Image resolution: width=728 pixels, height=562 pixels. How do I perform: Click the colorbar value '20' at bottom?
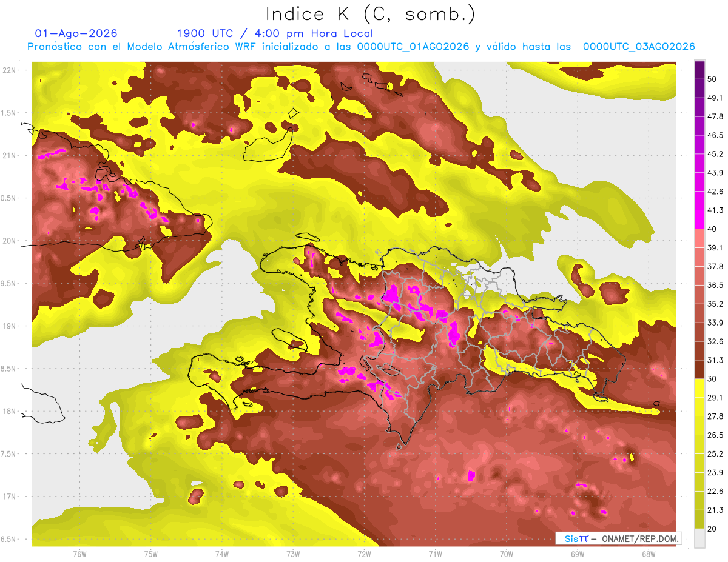(x=712, y=529)
